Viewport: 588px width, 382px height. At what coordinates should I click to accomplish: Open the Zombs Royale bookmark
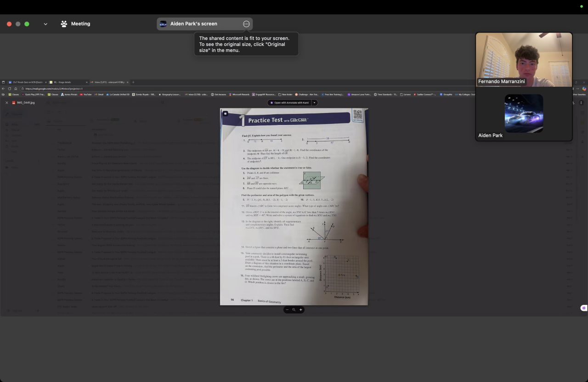point(144,95)
